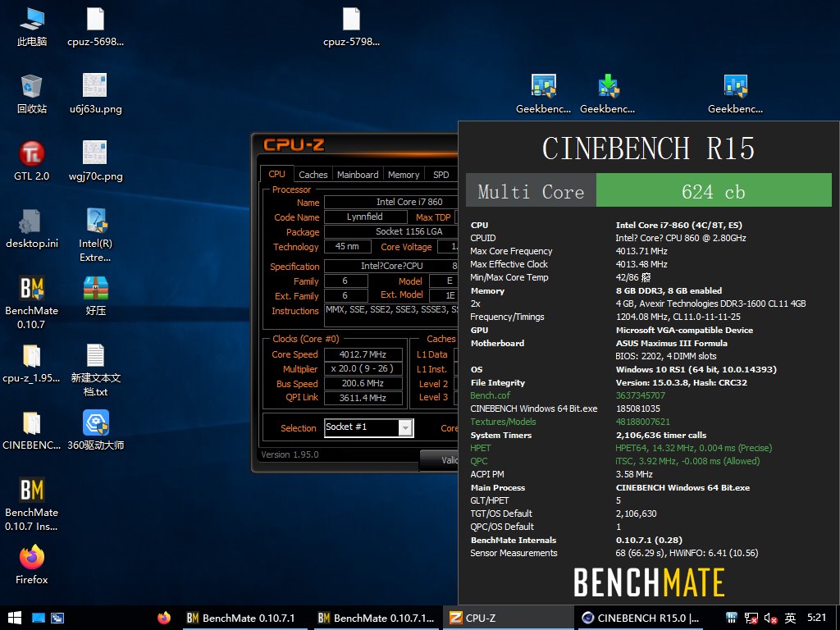Click the 5:21 taskbar clock

(816, 618)
